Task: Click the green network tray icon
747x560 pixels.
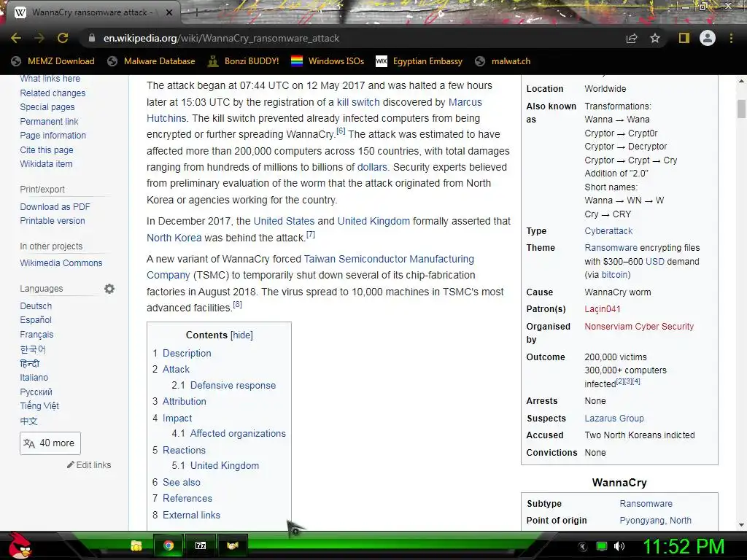Action: 602,546
